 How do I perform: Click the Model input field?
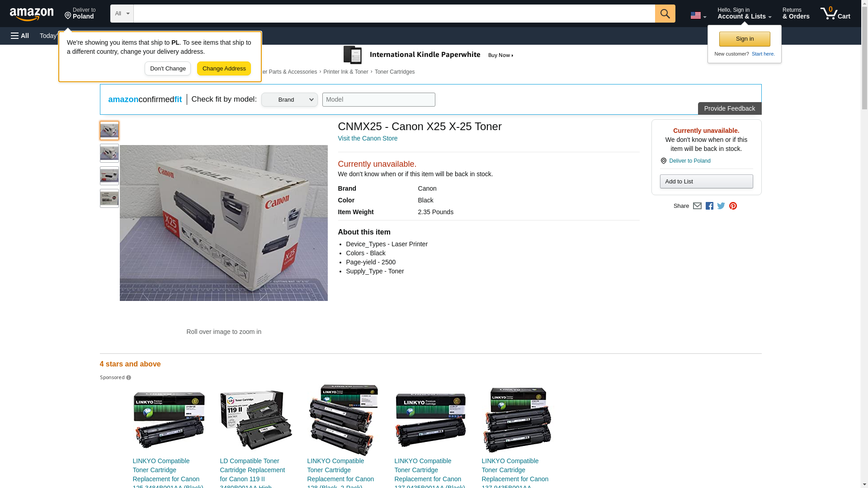(x=378, y=100)
